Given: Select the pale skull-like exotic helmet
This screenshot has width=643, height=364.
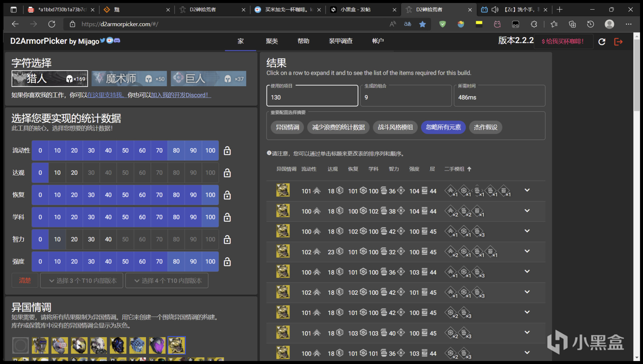Looking at the screenshot, I should tap(98, 346).
